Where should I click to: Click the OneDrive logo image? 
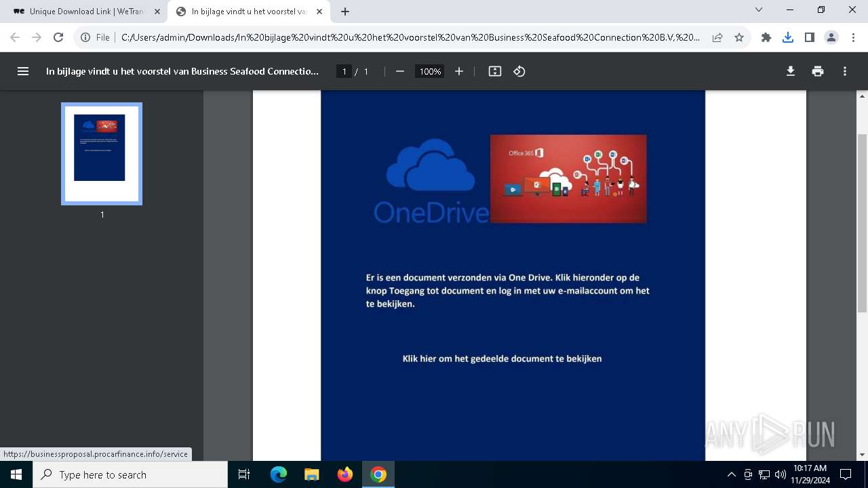431,181
